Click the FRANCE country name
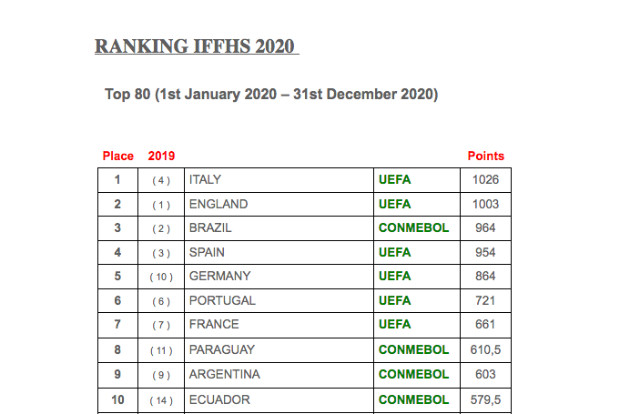Viewport: 640px width, 414px height. (214, 325)
